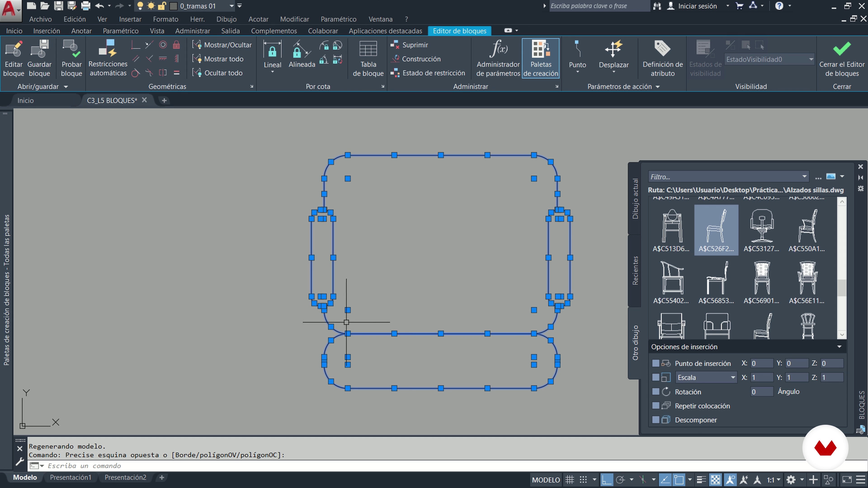Click Suprimir in Administrar panel
Image resolution: width=868 pixels, height=488 pixels.
[x=409, y=45]
